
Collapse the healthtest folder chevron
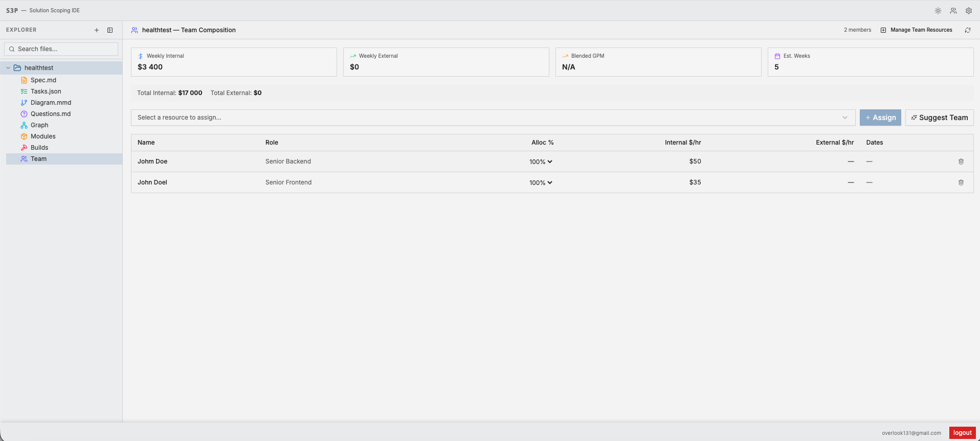click(x=8, y=68)
